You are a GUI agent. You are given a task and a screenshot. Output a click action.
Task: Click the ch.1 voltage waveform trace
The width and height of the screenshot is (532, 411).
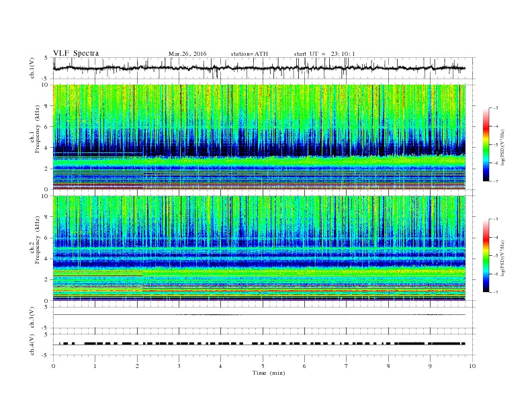259,68
